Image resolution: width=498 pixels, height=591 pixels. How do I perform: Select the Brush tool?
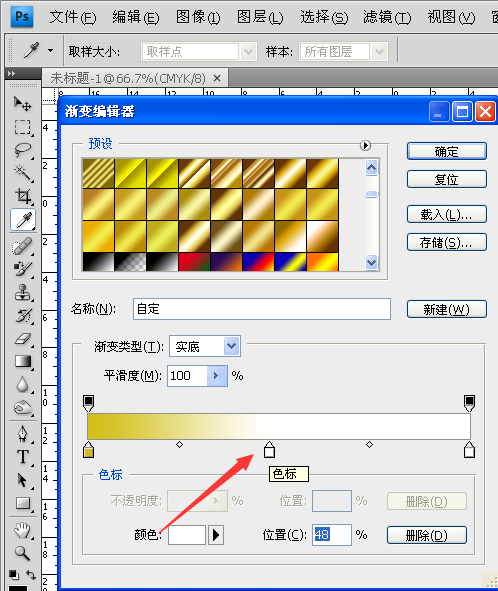click(23, 269)
